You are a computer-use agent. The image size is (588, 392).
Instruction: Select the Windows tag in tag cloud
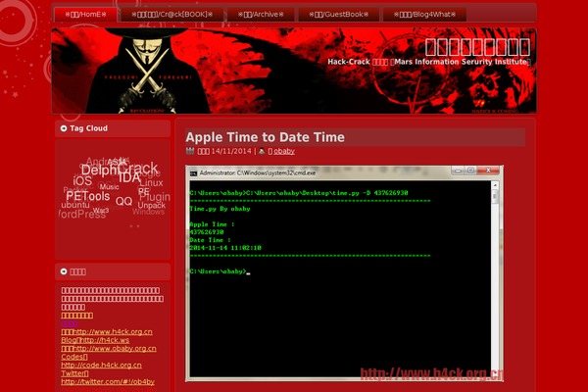(148, 212)
